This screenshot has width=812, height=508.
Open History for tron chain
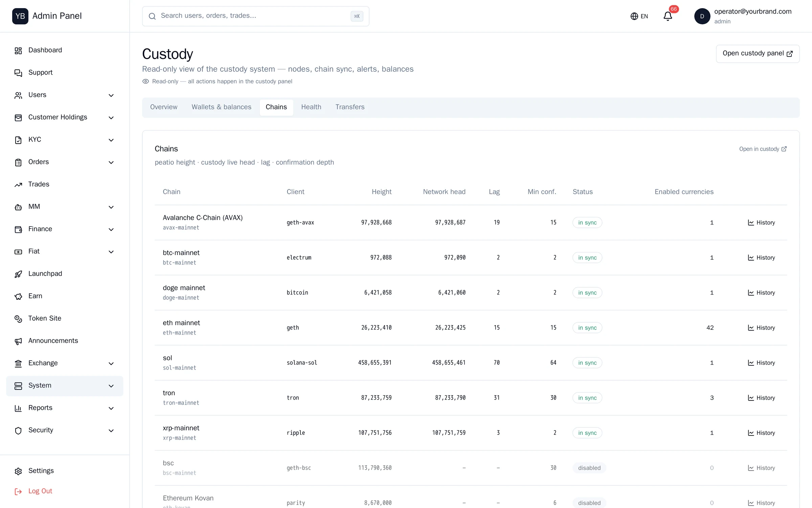tap(761, 398)
